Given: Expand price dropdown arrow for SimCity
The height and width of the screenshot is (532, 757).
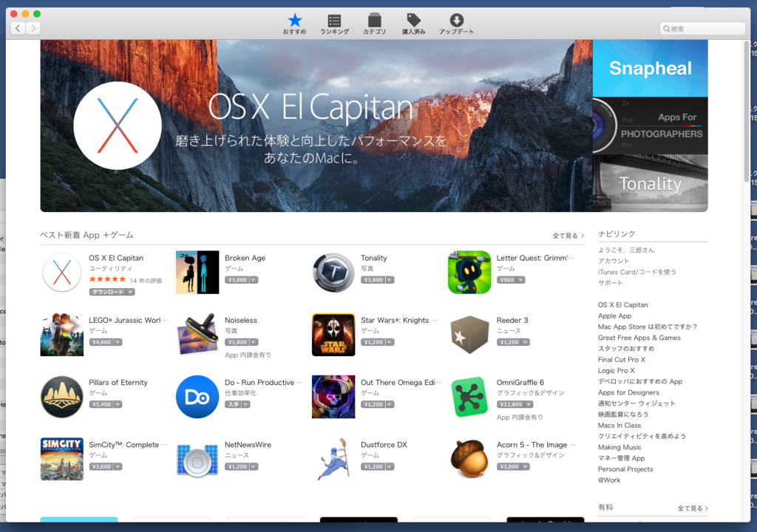Looking at the screenshot, I should point(118,467).
